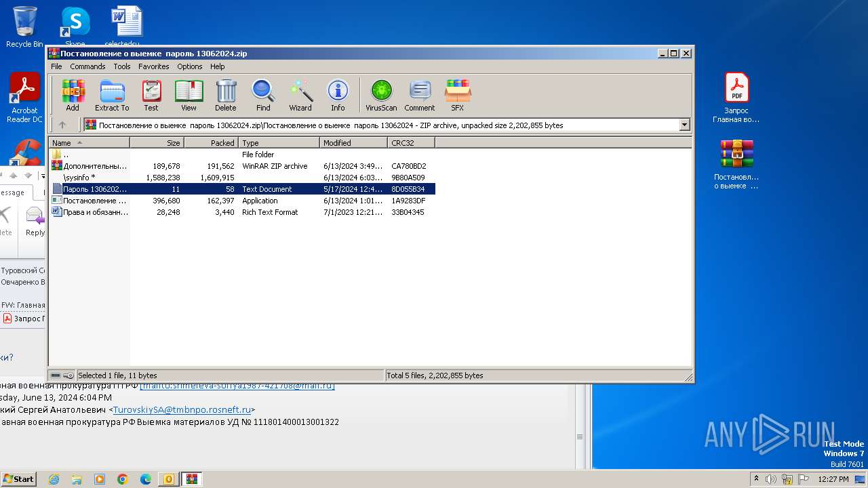Switch to the WinRAR taskbar button
The image size is (868, 488).
(x=191, y=479)
